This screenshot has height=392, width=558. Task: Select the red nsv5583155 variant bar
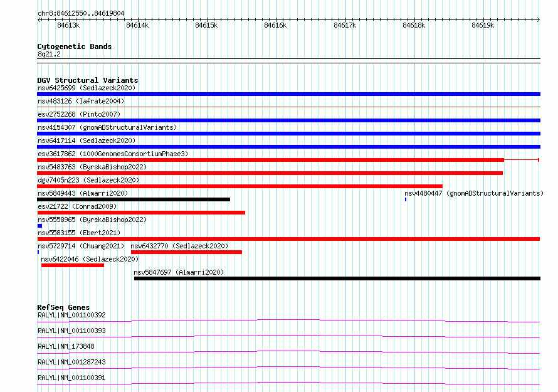(x=288, y=239)
